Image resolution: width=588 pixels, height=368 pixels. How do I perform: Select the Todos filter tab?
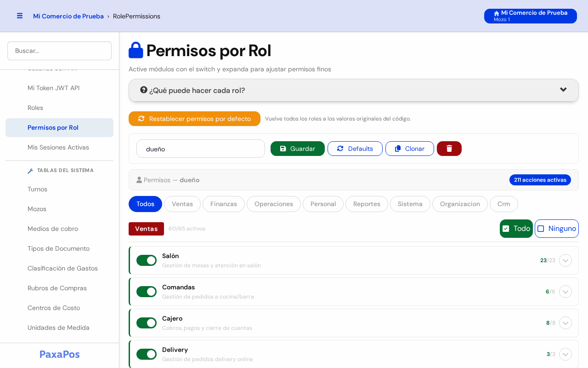(145, 204)
